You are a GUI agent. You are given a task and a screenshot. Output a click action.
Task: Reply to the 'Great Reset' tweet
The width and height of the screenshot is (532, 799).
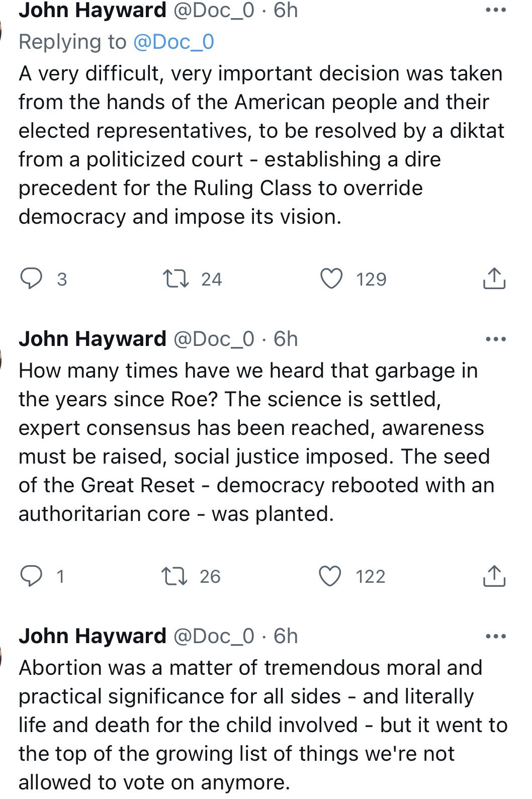click(x=31, y=576)
